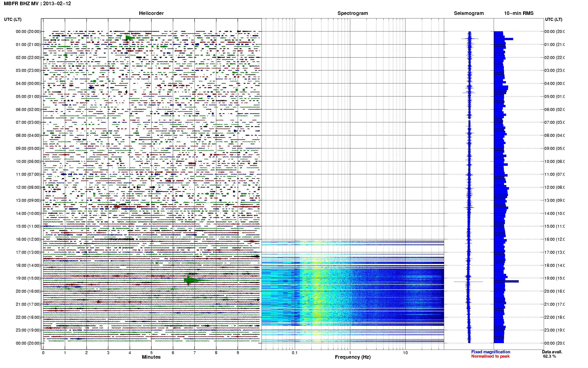Click the seismogram spike near 19:00
This screenshot has height=368, width=588.
468,282
